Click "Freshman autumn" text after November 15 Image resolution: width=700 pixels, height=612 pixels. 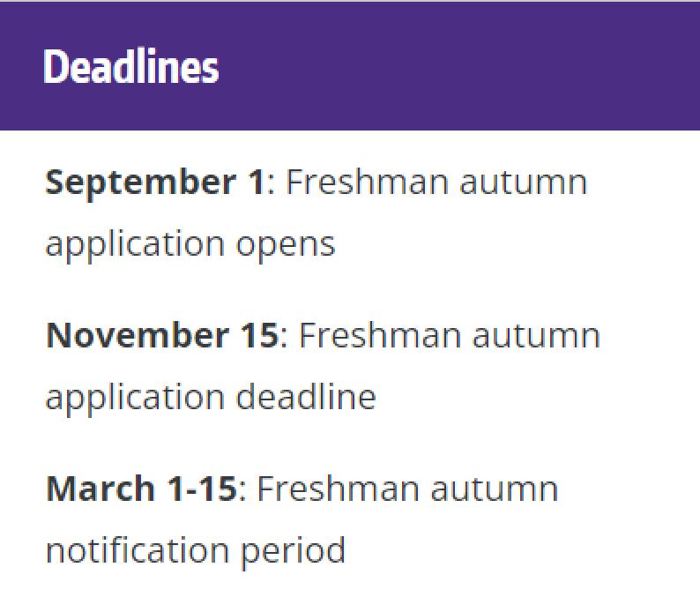pos(450,336)
